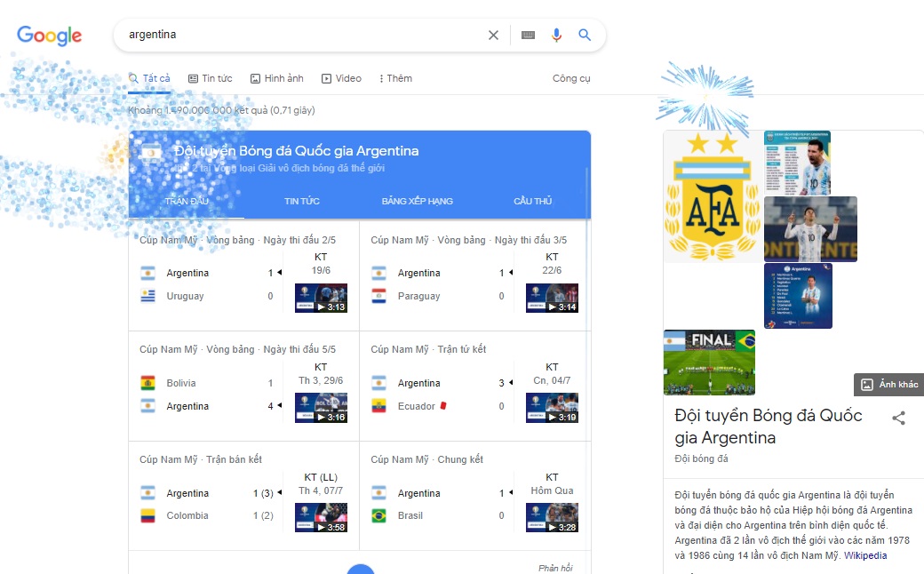Click the Ảnh khác button
This screenshot has height=574, width=924.
tap(888, 384)
